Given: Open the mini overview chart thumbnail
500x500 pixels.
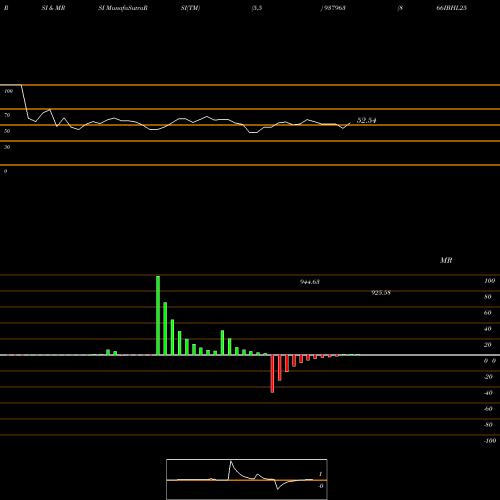Looking at the screenshot, I should (247, 479).
